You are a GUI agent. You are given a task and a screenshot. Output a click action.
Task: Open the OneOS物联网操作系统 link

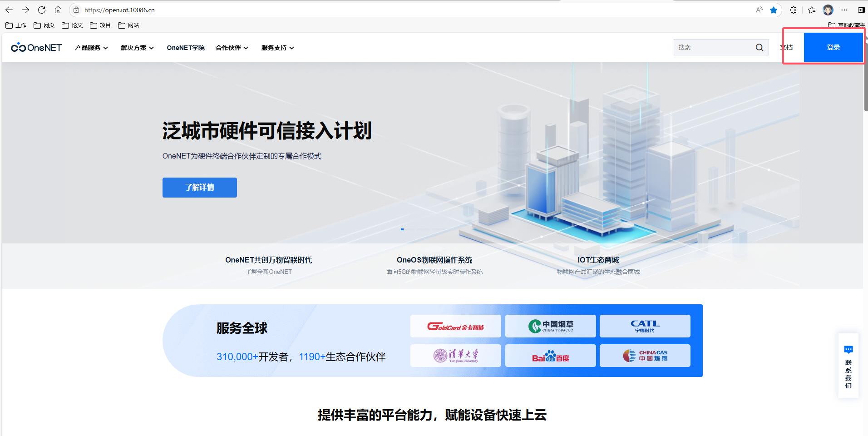(x=434, y=260)
